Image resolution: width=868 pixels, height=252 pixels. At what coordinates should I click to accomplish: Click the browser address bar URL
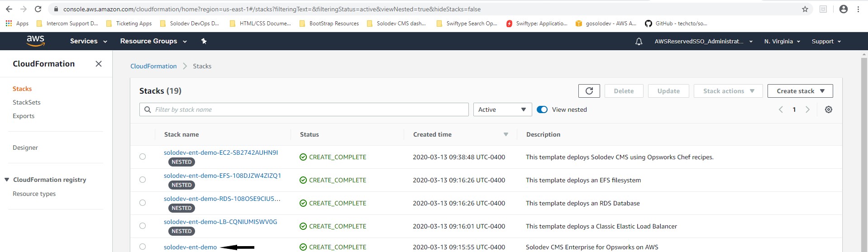pos(272,9)
